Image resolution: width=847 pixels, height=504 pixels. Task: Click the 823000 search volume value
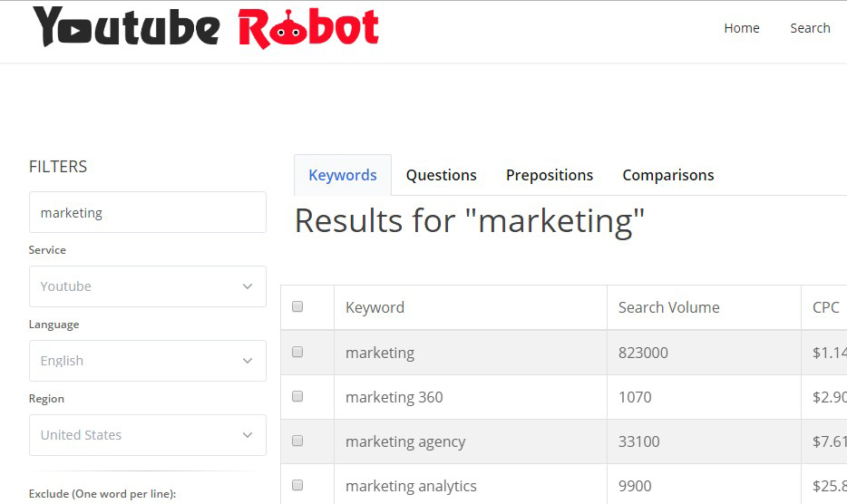point(643,353)
